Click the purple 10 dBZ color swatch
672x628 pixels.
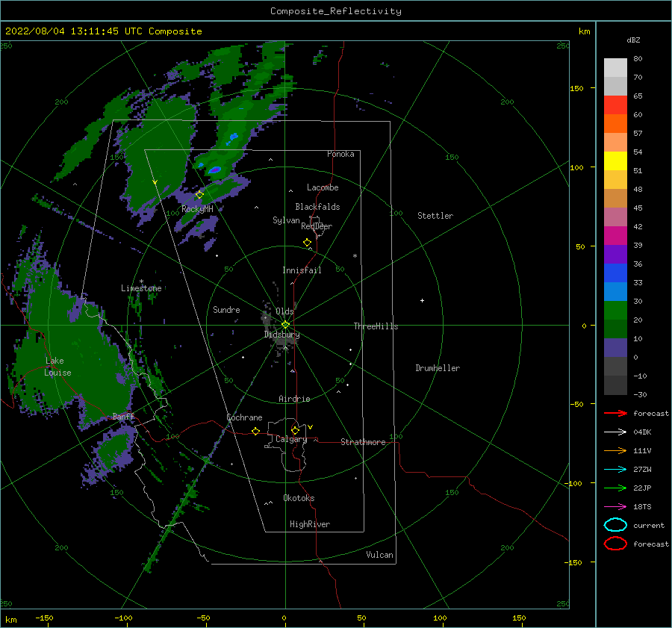point(615,347)
